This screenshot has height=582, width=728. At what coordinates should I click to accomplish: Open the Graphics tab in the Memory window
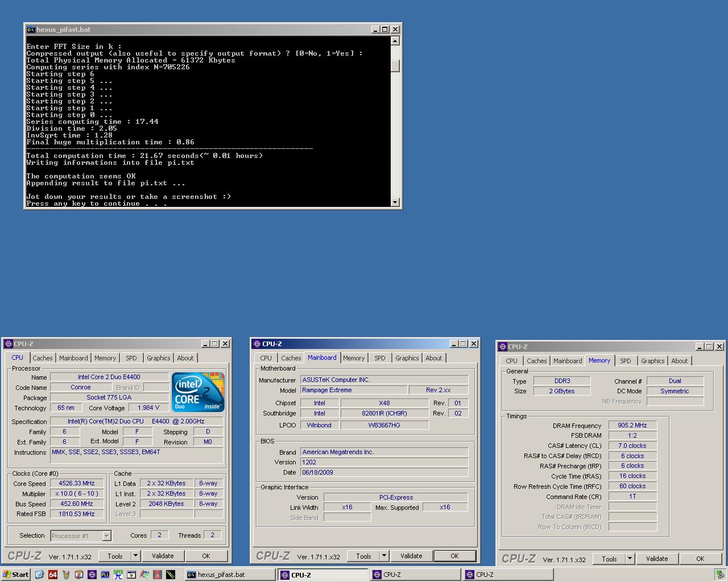click(x=653, y=361)
